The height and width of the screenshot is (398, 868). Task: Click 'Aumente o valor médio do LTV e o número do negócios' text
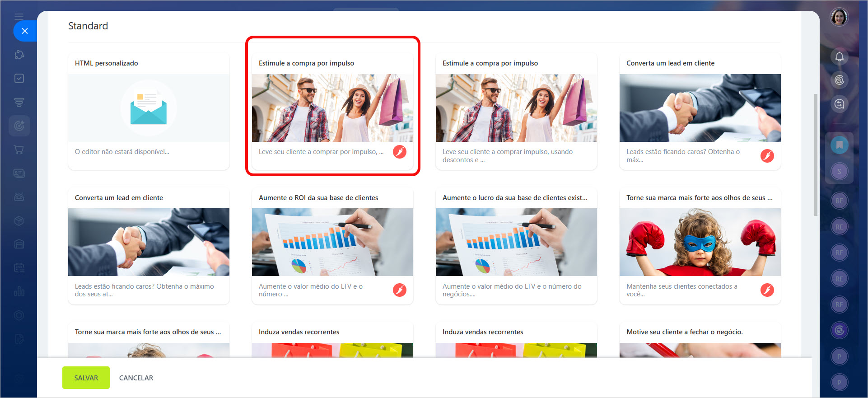tap(512, 290)
